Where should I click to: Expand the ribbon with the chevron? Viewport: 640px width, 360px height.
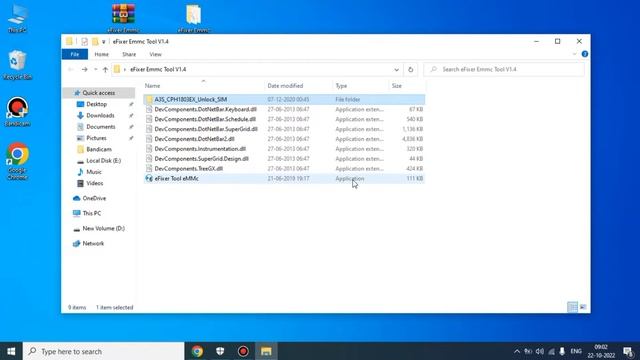[x=574, y=54]
